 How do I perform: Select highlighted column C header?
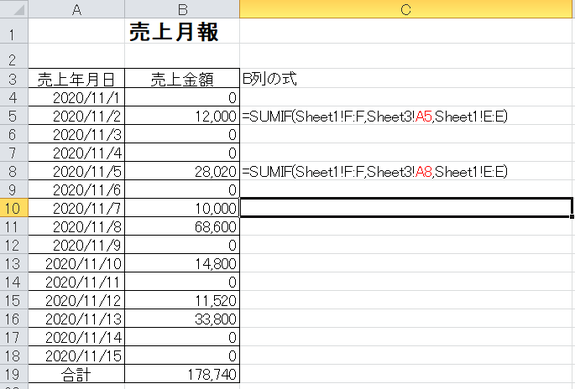pos(406,9)
